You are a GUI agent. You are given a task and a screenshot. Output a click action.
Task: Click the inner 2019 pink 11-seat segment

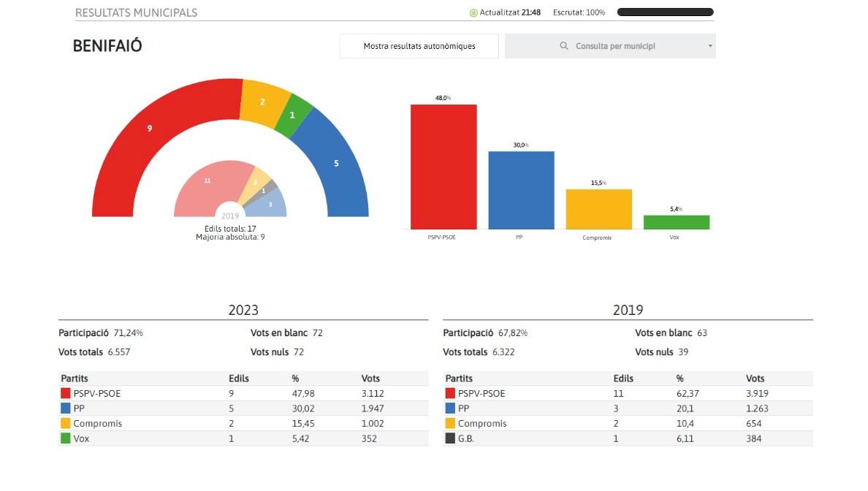pyautogui.click(x=207, y=180)
